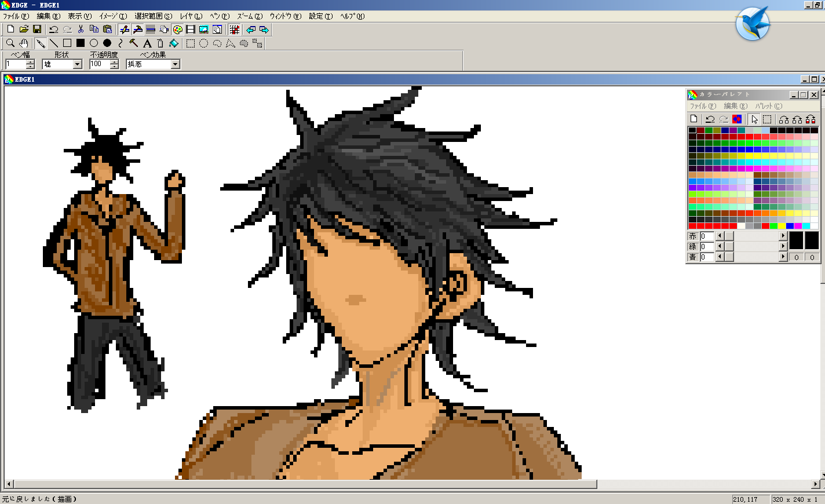
Task: Select the spray can tool
Action: pyautogui.click(x=160, y=43)
